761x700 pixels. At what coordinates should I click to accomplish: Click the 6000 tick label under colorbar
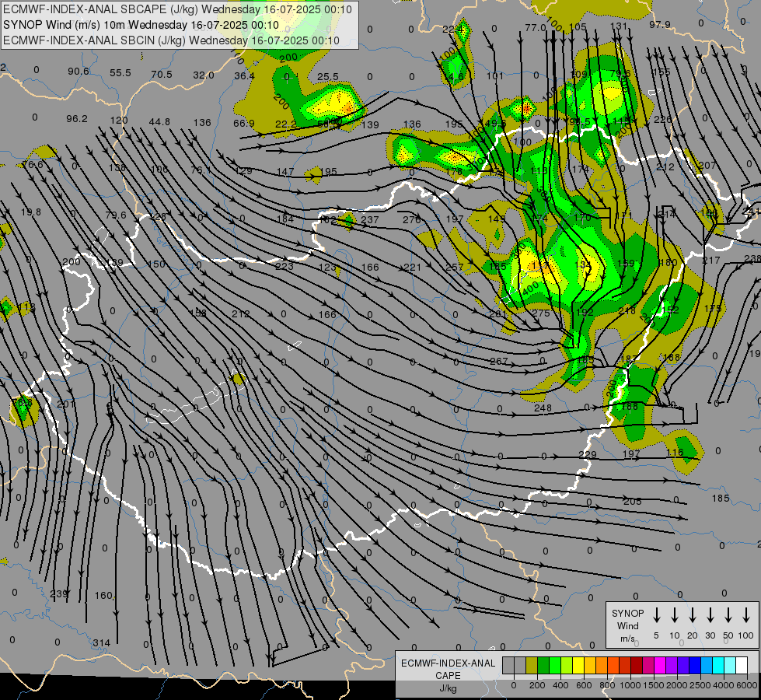point(747,685)
